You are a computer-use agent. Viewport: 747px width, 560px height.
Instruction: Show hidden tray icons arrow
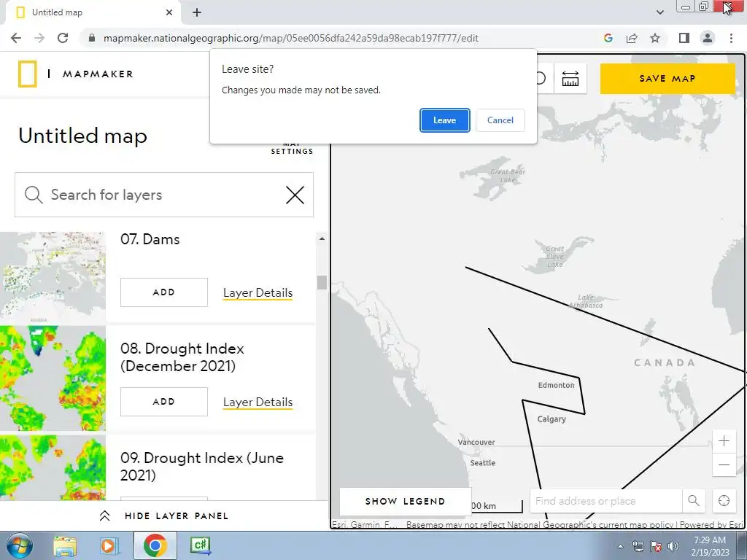coord(620,546)
